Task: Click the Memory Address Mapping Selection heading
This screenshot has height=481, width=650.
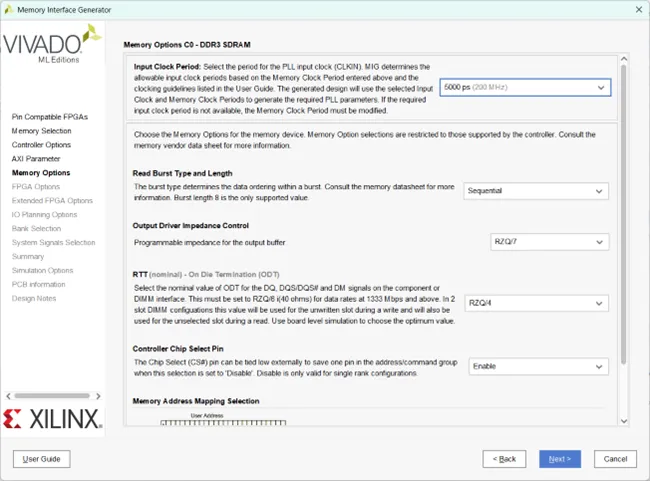Action: (x=196, y=401)
